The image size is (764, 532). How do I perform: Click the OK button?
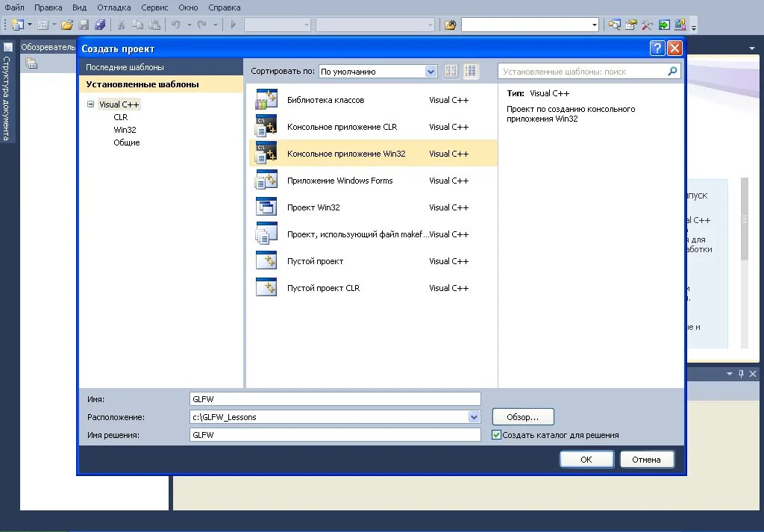[586, 460]
